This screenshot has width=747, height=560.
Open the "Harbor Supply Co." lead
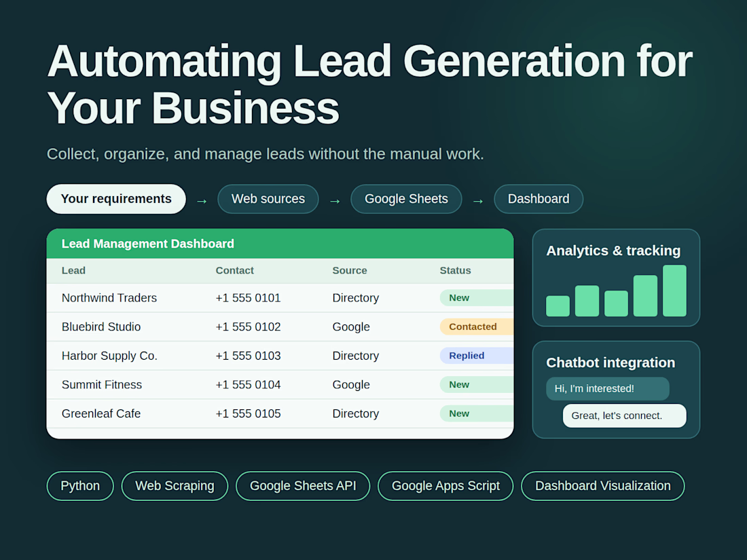[x=109, y=356]
